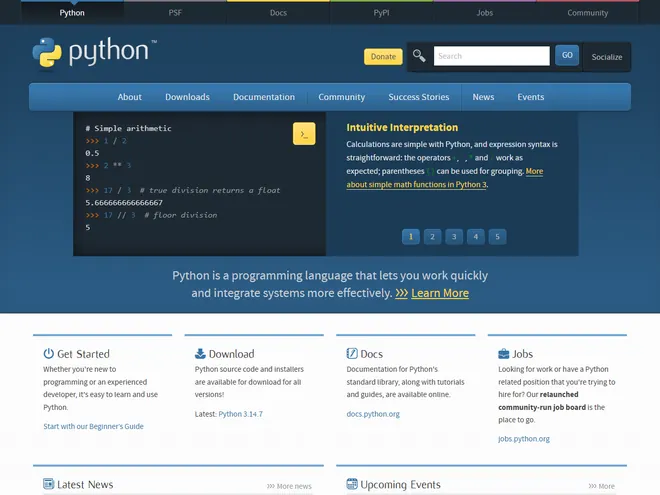Click the '# Simple arithmetic' code comment
Image resolution: width=660 pixels, height=495 pixels.
coord(128,128)
